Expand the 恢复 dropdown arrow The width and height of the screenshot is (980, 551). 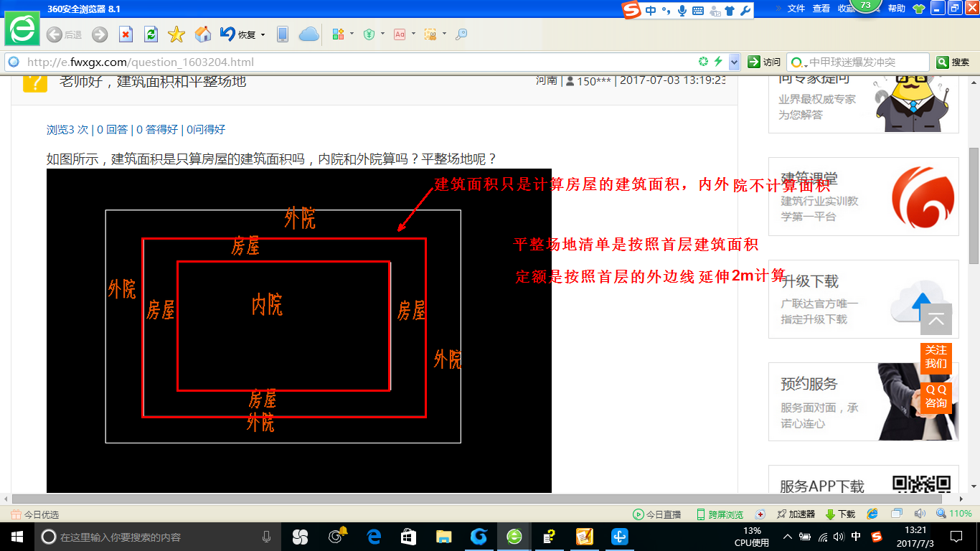(263, 34)
